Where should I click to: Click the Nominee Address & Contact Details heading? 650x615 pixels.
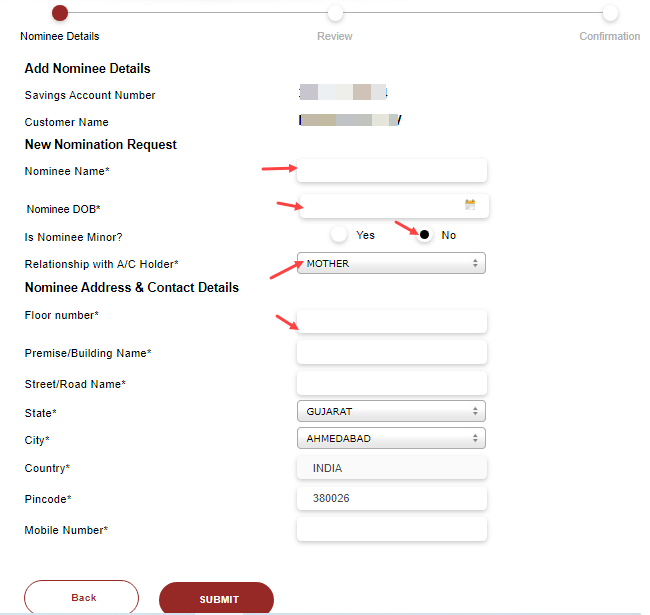pos(132,287)
